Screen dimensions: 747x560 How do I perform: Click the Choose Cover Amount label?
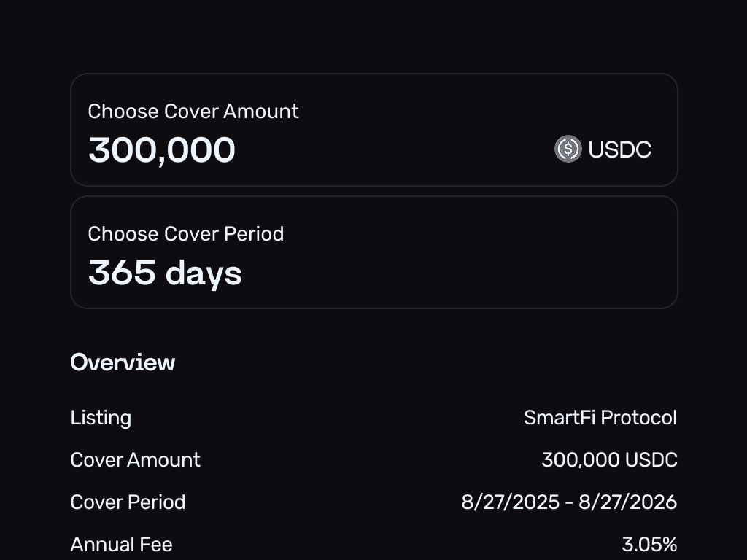coord(193,112)
